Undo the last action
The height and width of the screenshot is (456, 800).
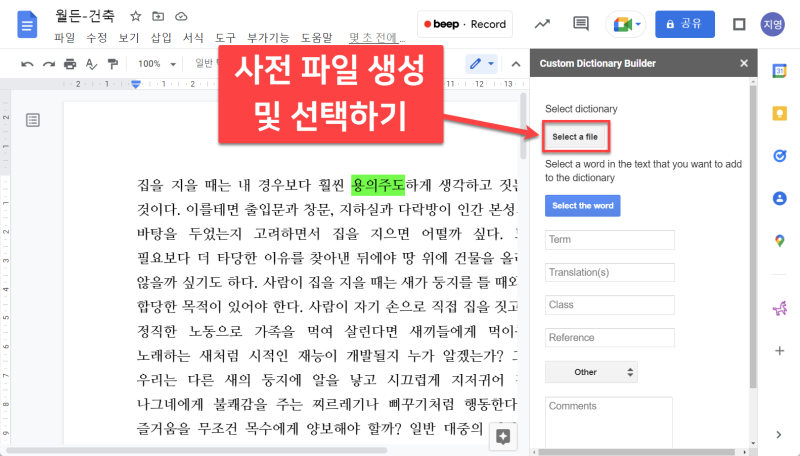pos(27,64)
